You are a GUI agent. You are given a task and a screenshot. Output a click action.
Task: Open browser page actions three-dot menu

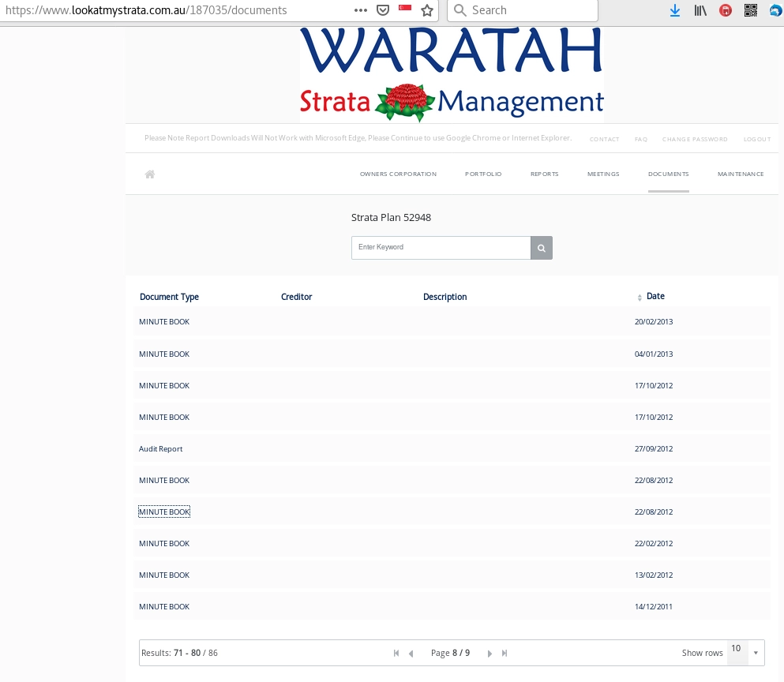tap(361, 10)
